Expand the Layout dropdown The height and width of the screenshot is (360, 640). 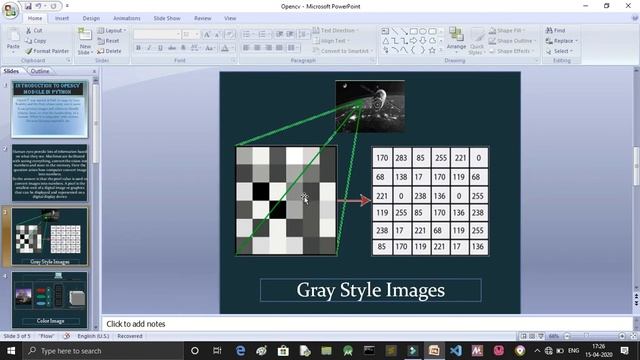[x=112, y=31]
